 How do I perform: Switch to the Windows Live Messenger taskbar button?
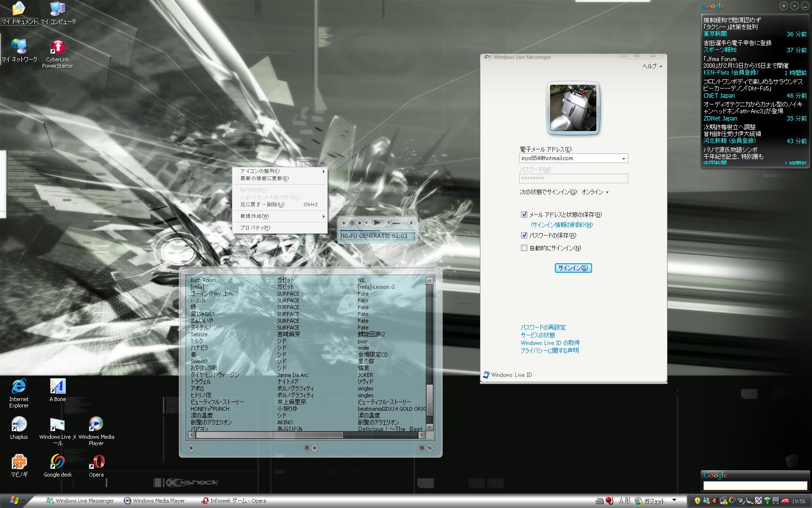pyautogui.click(x=80, y=501)
